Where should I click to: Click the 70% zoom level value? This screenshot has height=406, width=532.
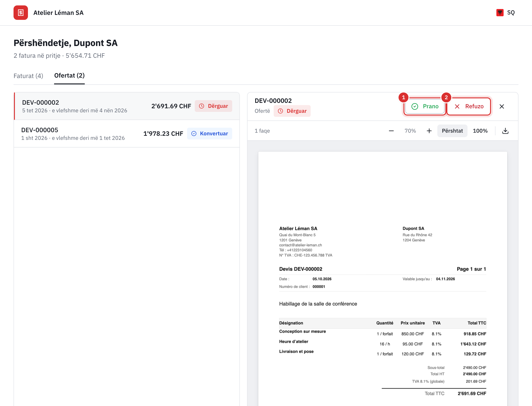point(410,131)
